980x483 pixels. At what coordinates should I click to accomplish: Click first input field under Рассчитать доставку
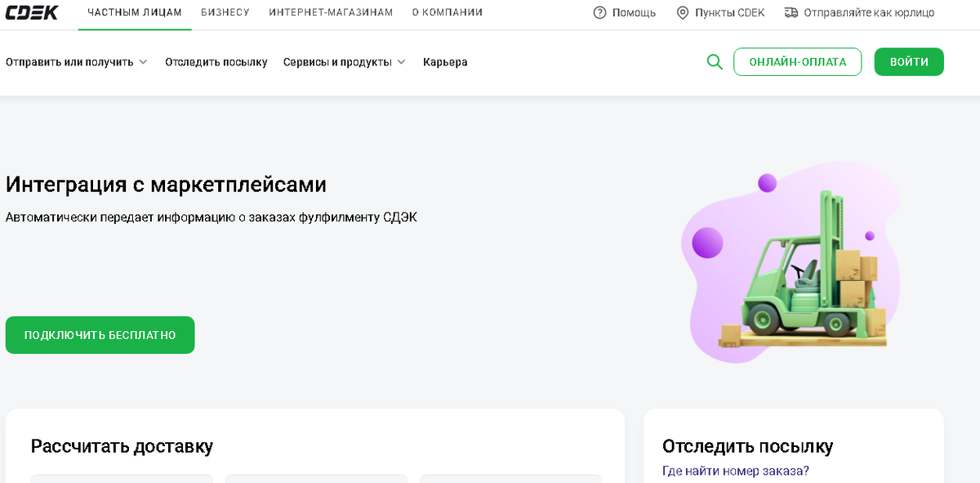tap(122, 478)
